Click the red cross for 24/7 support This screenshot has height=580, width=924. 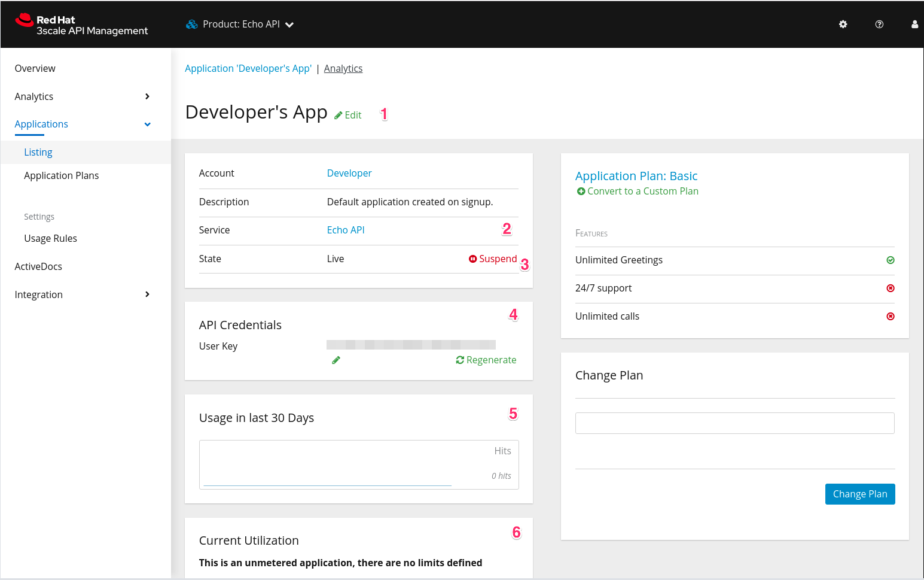coord(891,288)
